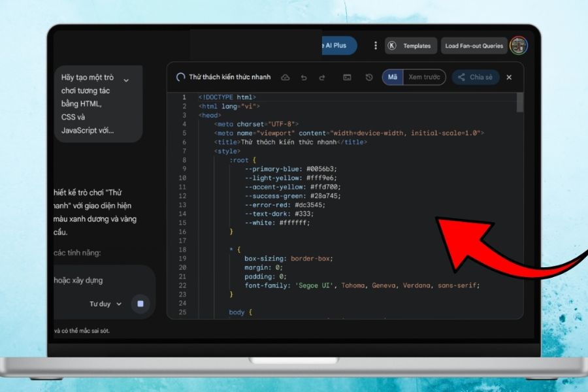
Task: Click the redo arrow icon
Action: point(321,77)
